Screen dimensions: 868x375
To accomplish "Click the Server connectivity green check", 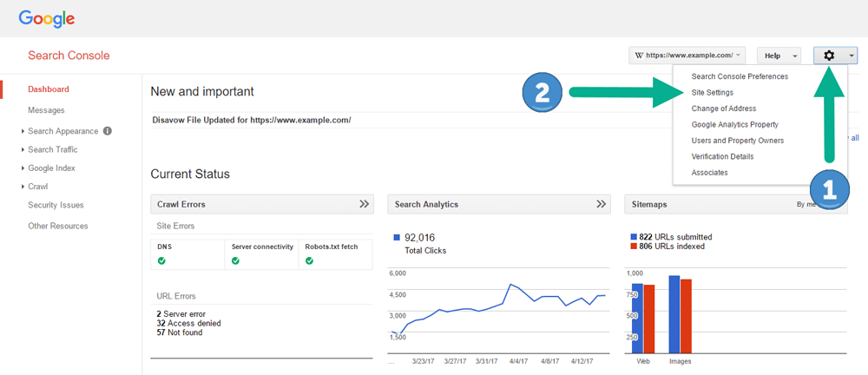I will click(235, 261).
